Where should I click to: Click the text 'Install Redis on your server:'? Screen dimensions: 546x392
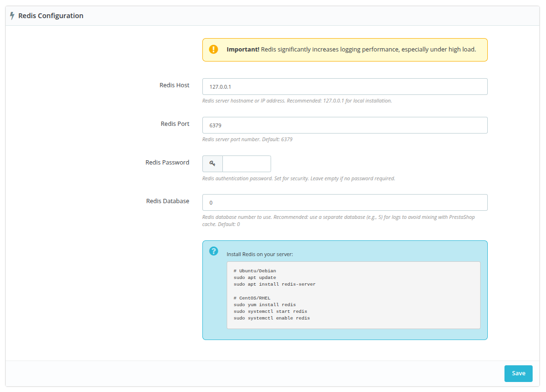click(x=260, y=254)
